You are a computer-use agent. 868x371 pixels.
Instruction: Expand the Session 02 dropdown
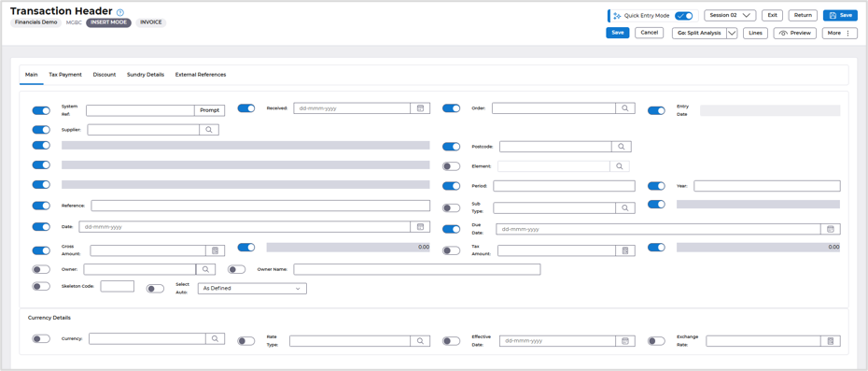coord(730,16)
